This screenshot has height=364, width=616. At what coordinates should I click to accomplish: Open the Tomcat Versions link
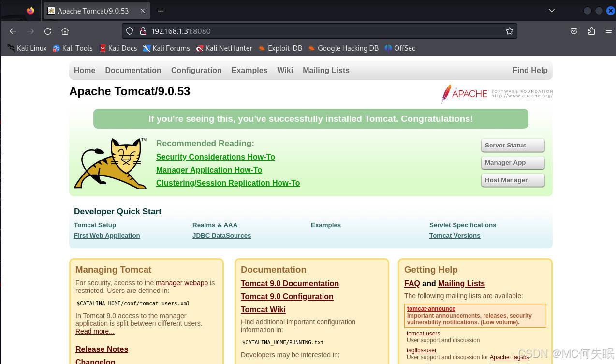[x=455, y=235]
